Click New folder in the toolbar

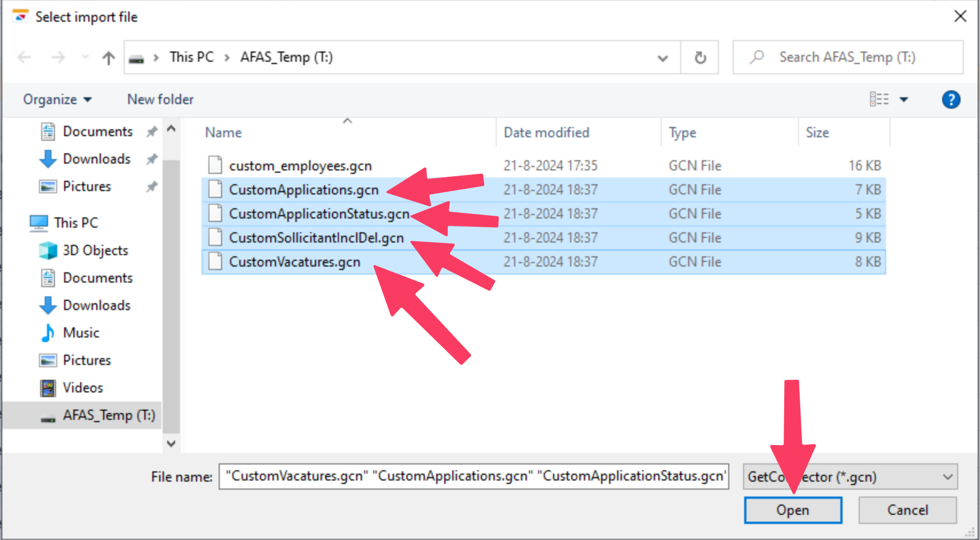160,100
